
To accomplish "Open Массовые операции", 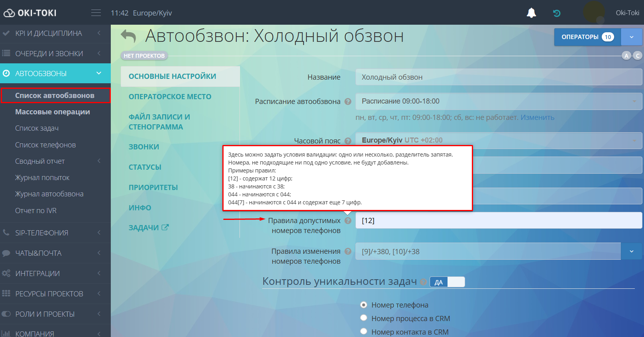I will pos(53,112).
